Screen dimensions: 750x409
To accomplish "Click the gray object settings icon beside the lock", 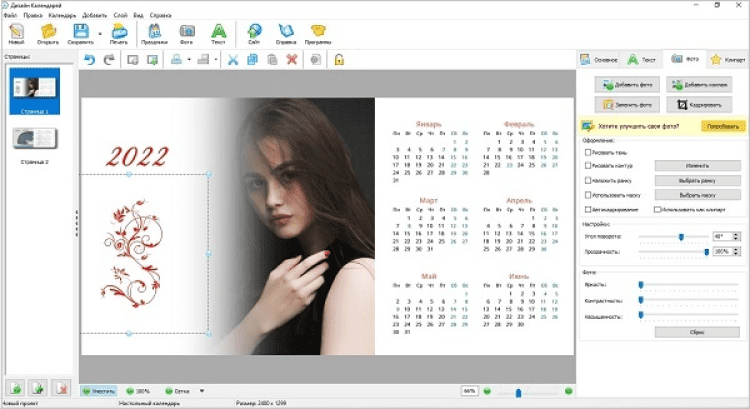I will [x=316, y=60].
